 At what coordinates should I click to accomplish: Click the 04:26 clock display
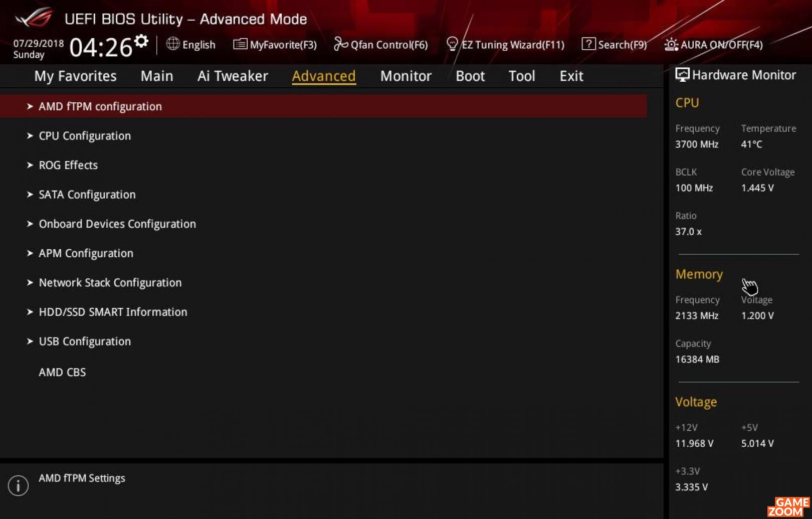(101, 48)
